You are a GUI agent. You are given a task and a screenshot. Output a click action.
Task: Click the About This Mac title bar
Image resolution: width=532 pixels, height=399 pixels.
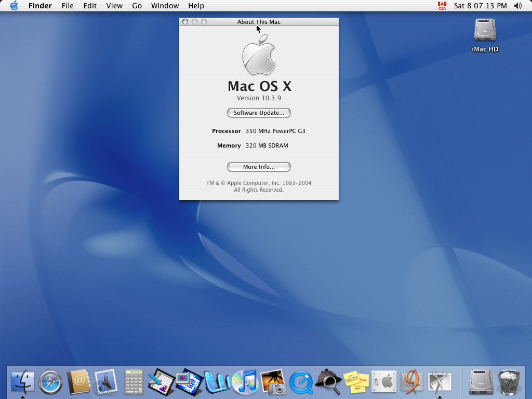259,22
